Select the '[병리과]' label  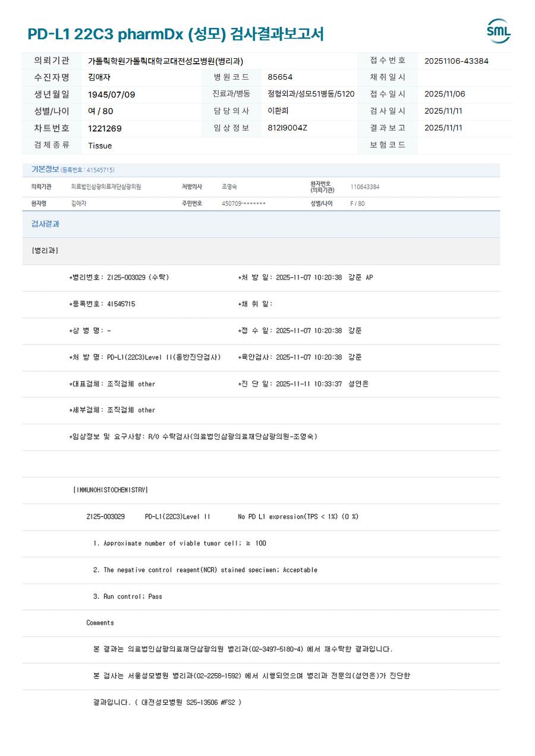tap(45, 251)
